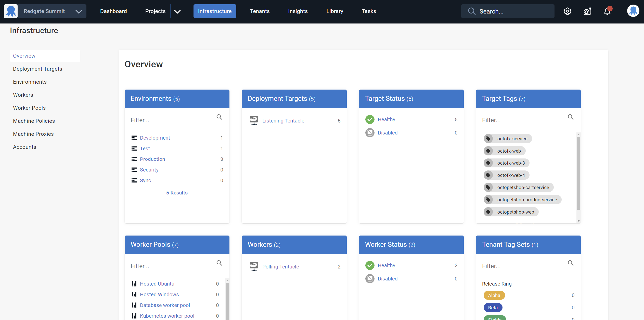
Task: Click the Environments filter search icon
Action: point(219,117)
